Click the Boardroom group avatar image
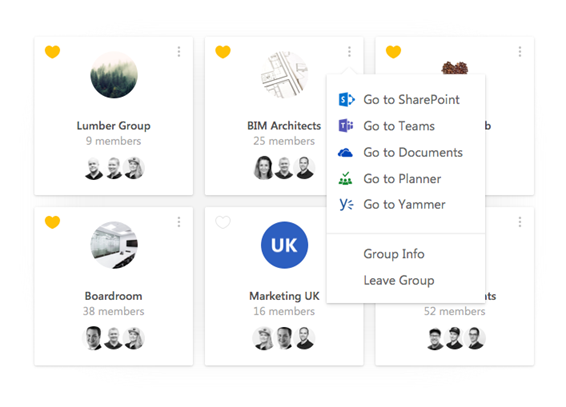 point(114,245)
